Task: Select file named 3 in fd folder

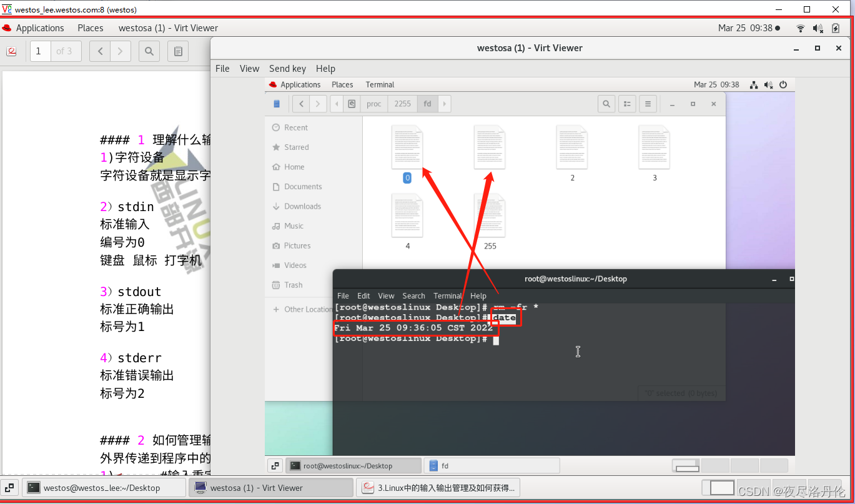Action: point(655,153)
